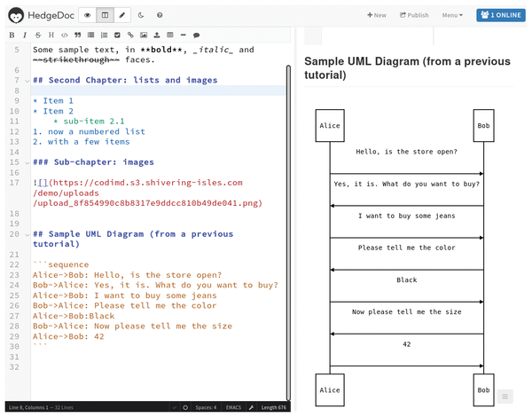
Task: Collapse the Second Chapter heading fold arrow
Action: point(27,81)
